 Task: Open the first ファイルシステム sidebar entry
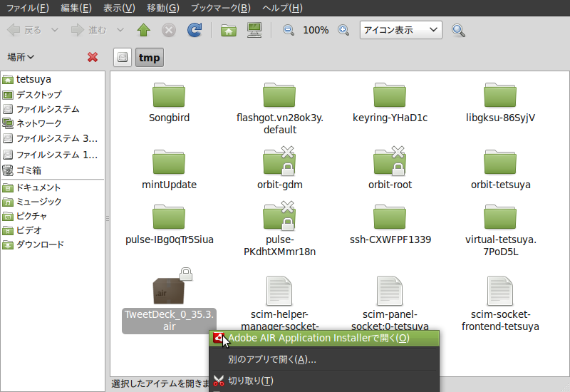53,109
